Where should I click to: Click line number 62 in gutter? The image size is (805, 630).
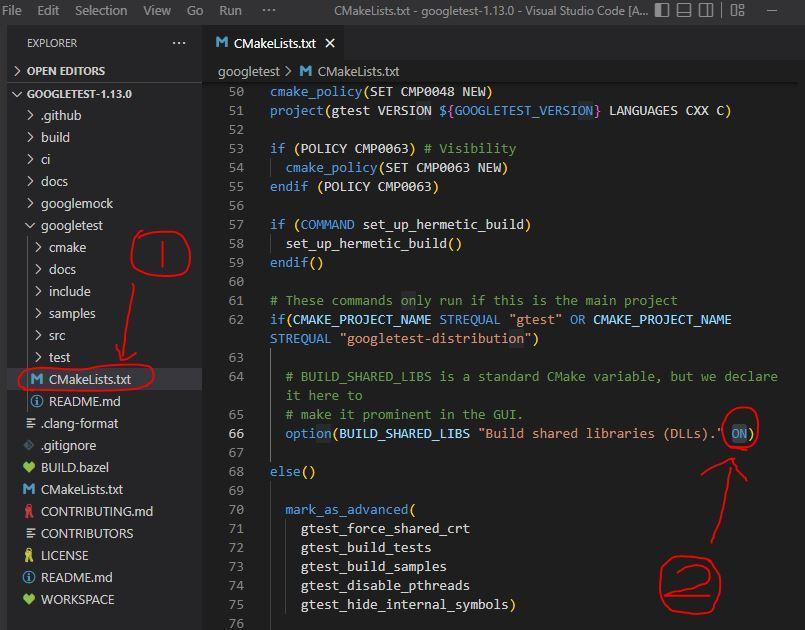236,320
